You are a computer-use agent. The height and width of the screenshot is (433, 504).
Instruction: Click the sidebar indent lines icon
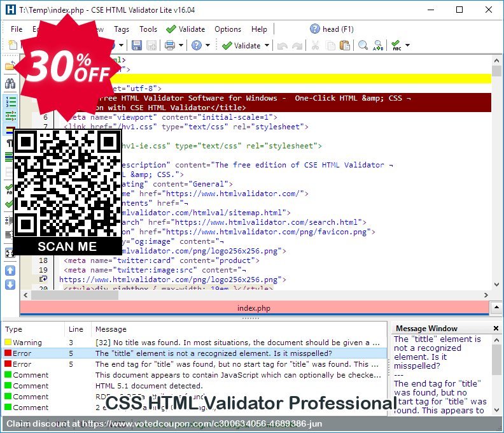(9, 221)
